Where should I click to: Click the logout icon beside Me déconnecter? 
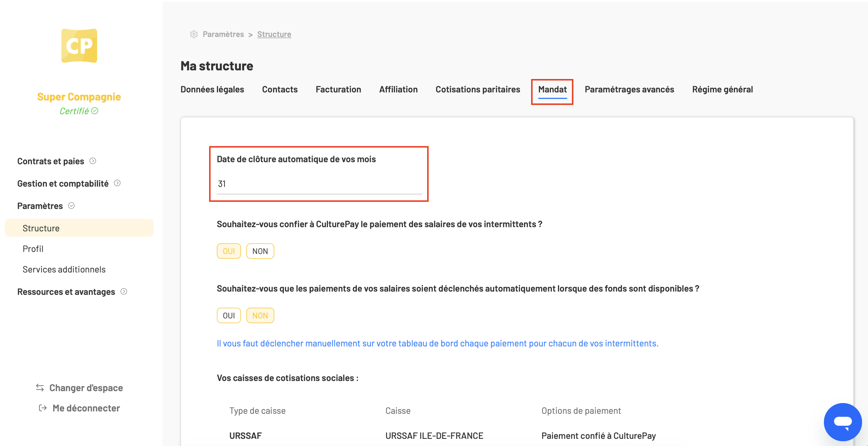pyautogui.click(x=43, y=408)
